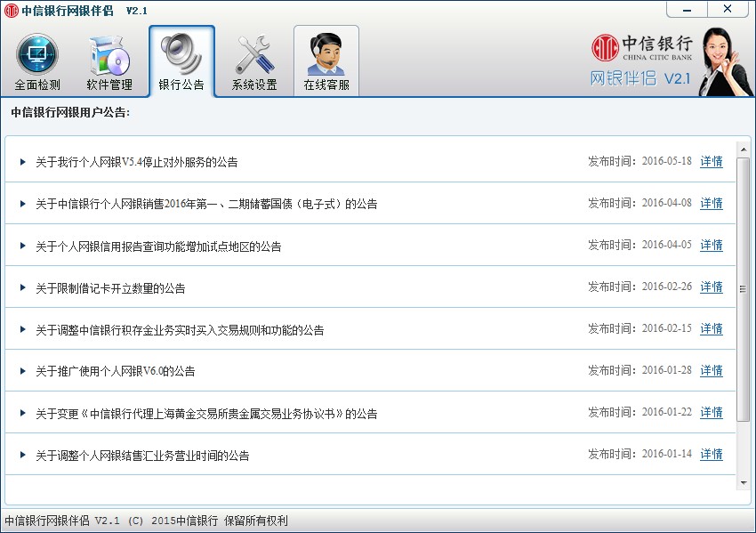The height and width of the screenshot is (533, 756).
Task: Select text 关于中信银行个人网银销售2016年第一、二期储蓄国债（电子式）的公告
Action: (x=206, y=204)
